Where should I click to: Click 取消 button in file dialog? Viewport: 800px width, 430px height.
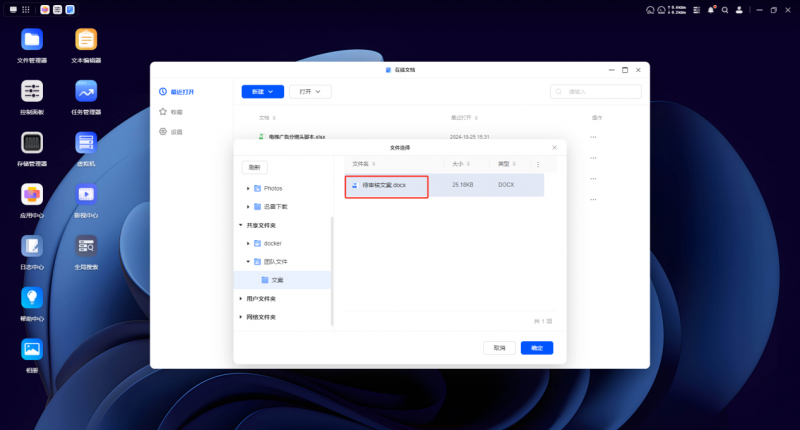499,348
